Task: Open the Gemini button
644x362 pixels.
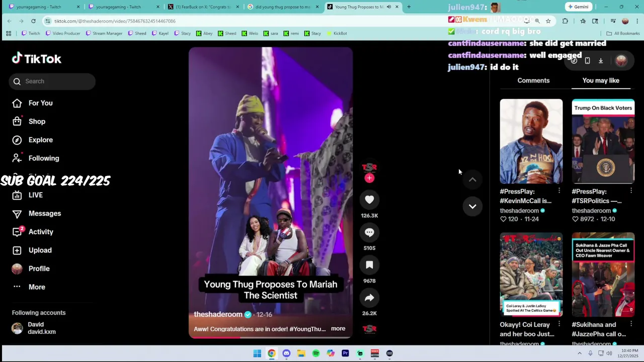Action: (578, 7)
